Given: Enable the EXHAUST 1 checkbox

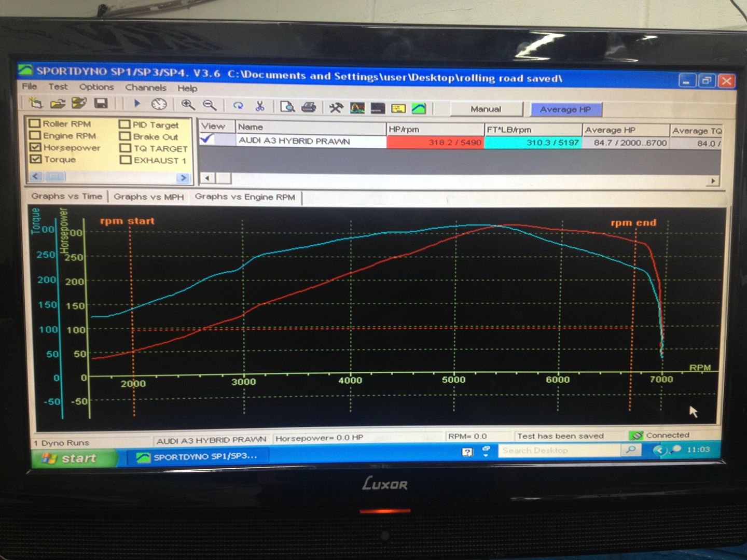Looking at the screenshot, I should 125,160.
